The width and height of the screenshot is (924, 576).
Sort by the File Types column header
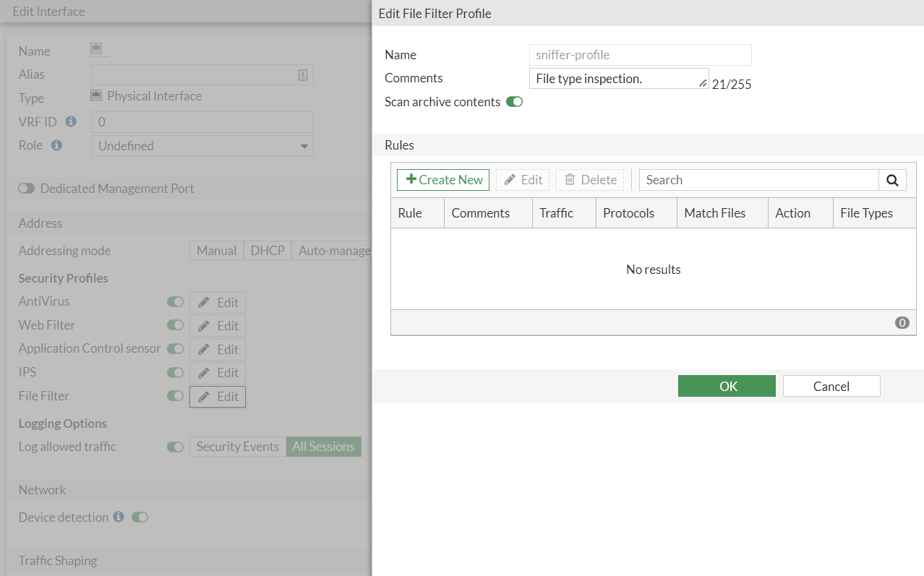[x=866, y=213]
